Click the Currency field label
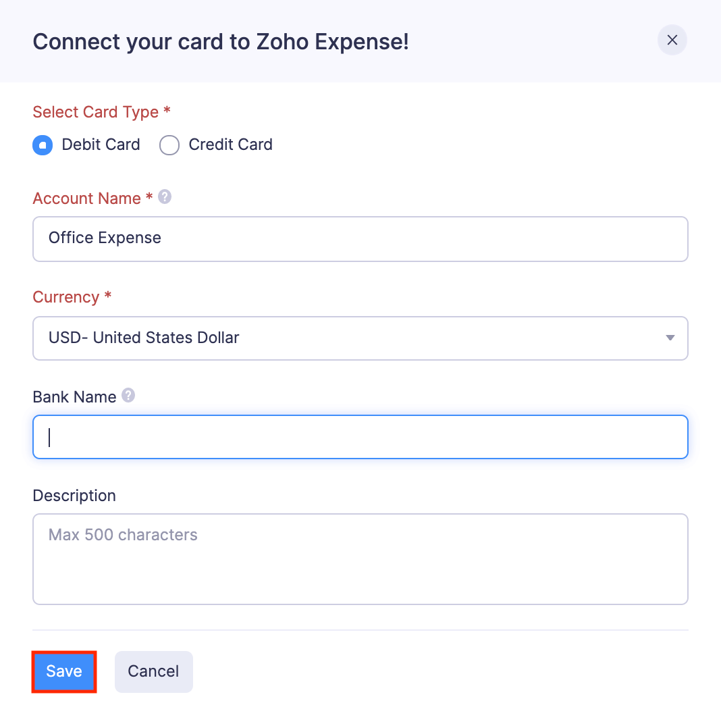Viewport: 721px width, 728px height. (x=65, y=297)
